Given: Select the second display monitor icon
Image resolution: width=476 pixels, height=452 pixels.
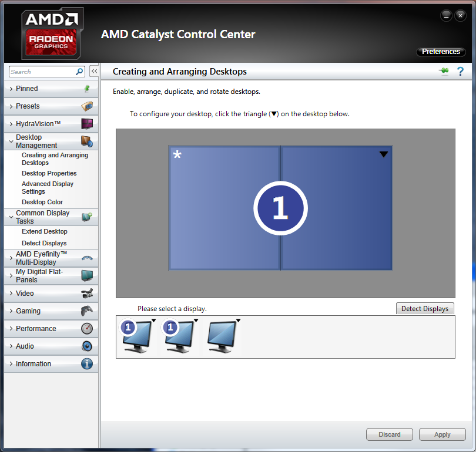Looking at the screenshot, I should (179, 336).
